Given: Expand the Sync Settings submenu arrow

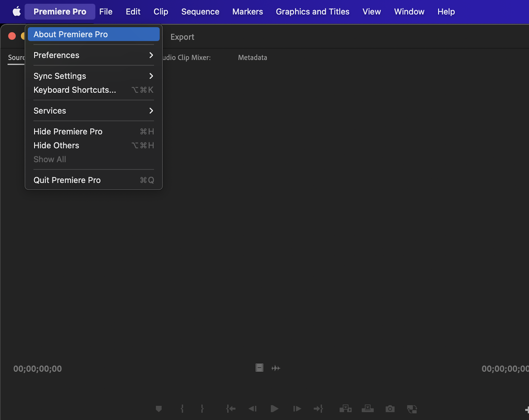Looking at the screenshot, I should click(151, 76).
